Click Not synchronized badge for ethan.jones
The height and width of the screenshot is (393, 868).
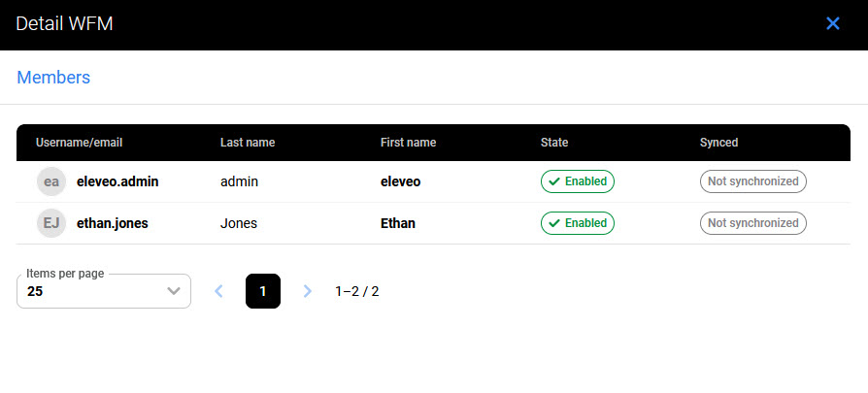752,223
